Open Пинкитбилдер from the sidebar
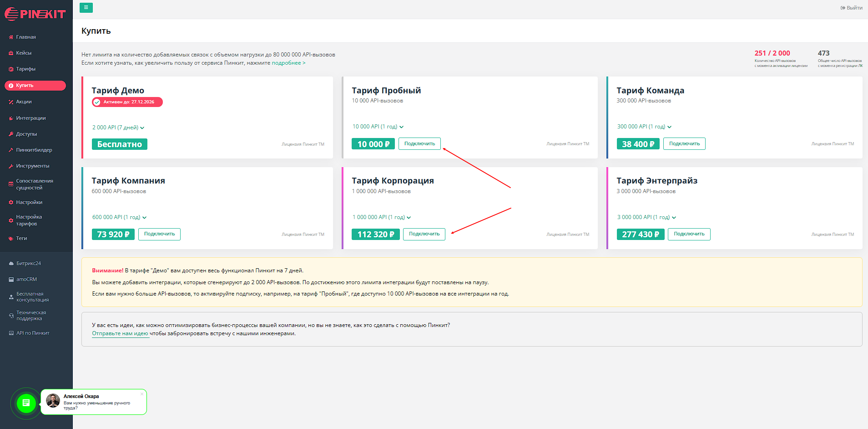Viewport: 868px width, 429px height. click(34, 150)
